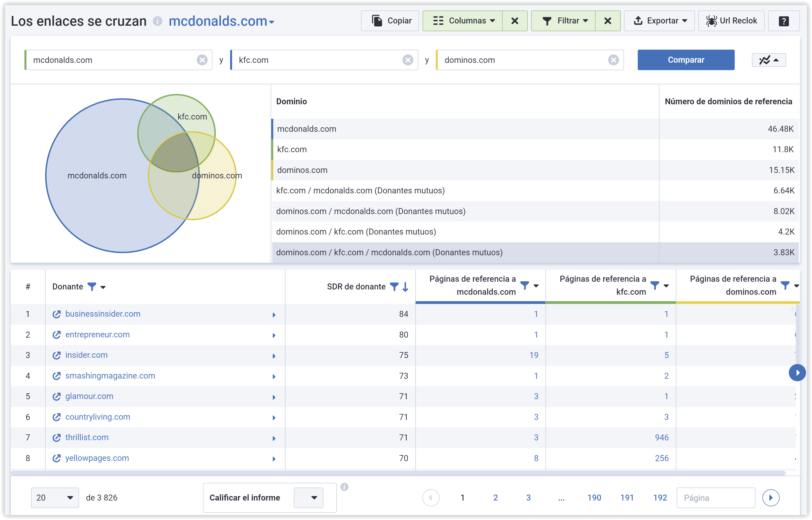Open the Filtrar dropdown

(563, 21)
